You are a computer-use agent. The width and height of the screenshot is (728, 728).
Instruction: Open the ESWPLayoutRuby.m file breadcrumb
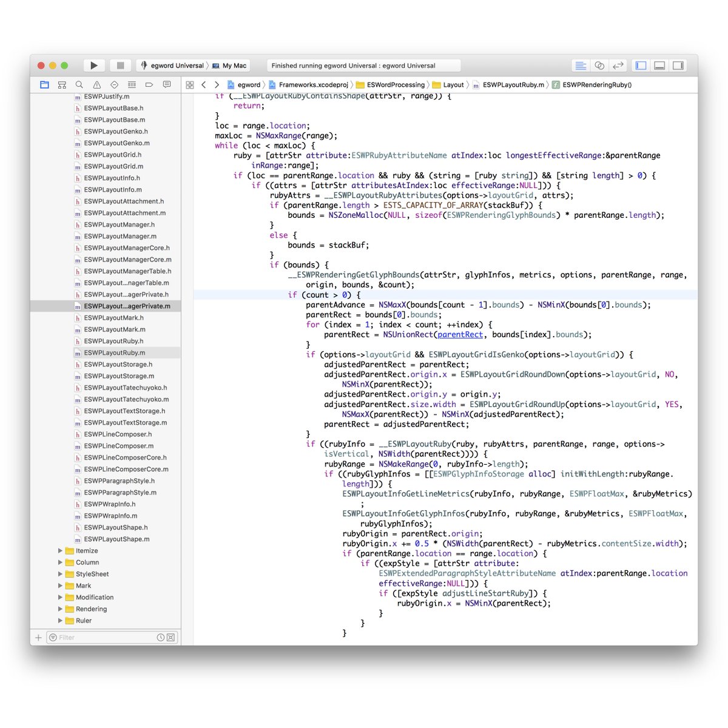coord(508,85)
